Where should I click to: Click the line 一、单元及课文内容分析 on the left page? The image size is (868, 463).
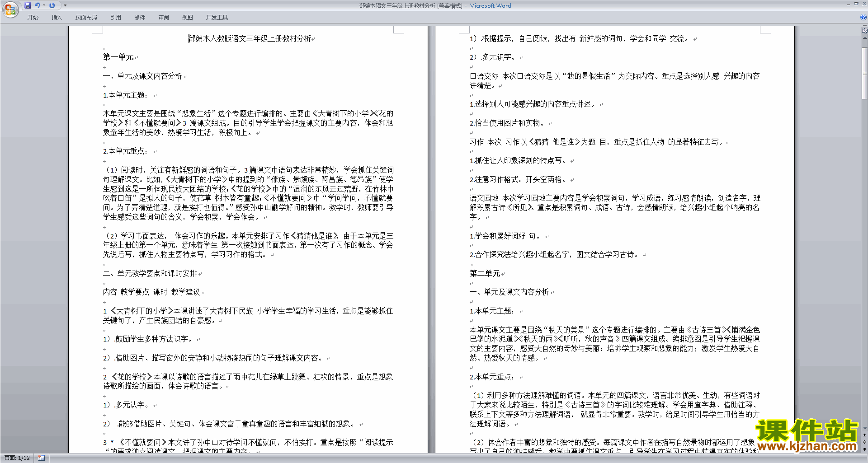(143, 76)
